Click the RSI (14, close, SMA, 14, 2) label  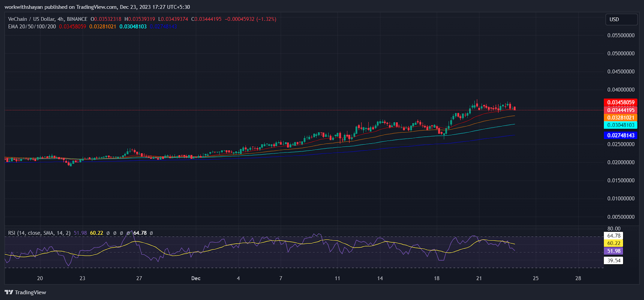tap(39, 233)
